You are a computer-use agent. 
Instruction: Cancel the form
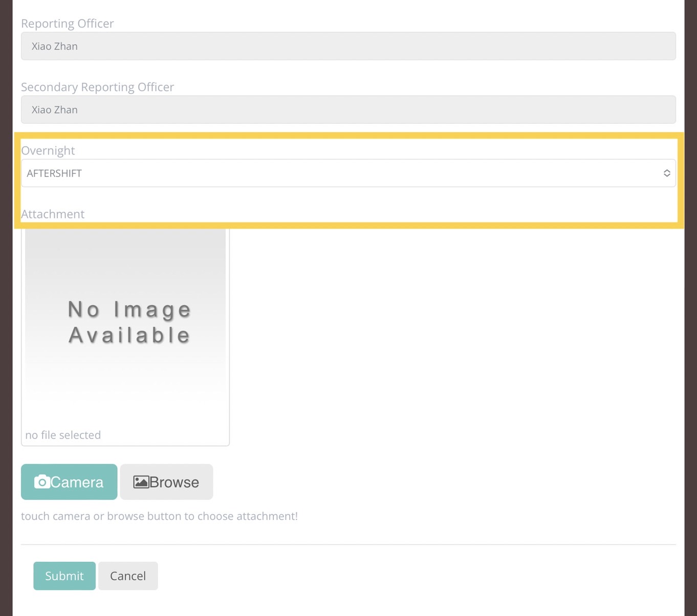click(x=128, y=576)
